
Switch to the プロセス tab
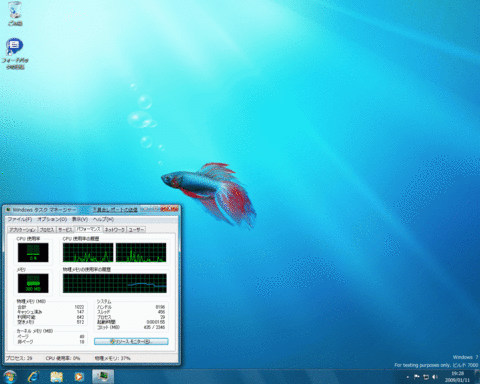coord(47,230)
